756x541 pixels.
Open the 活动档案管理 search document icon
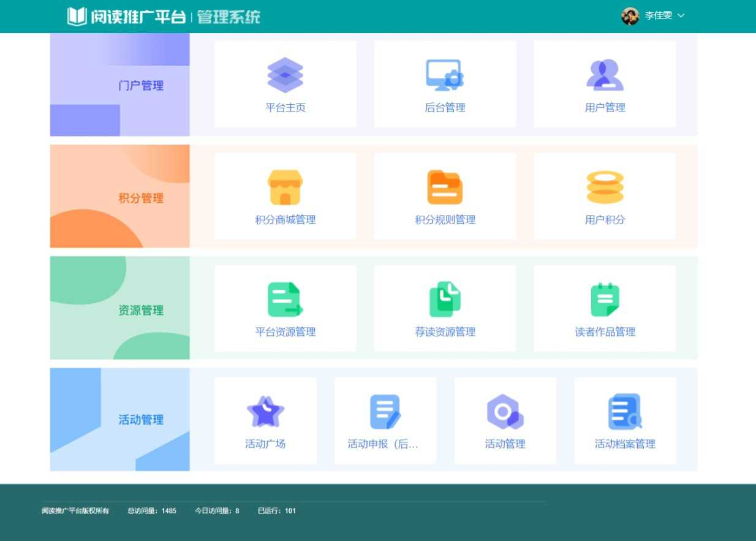point(625,412)
